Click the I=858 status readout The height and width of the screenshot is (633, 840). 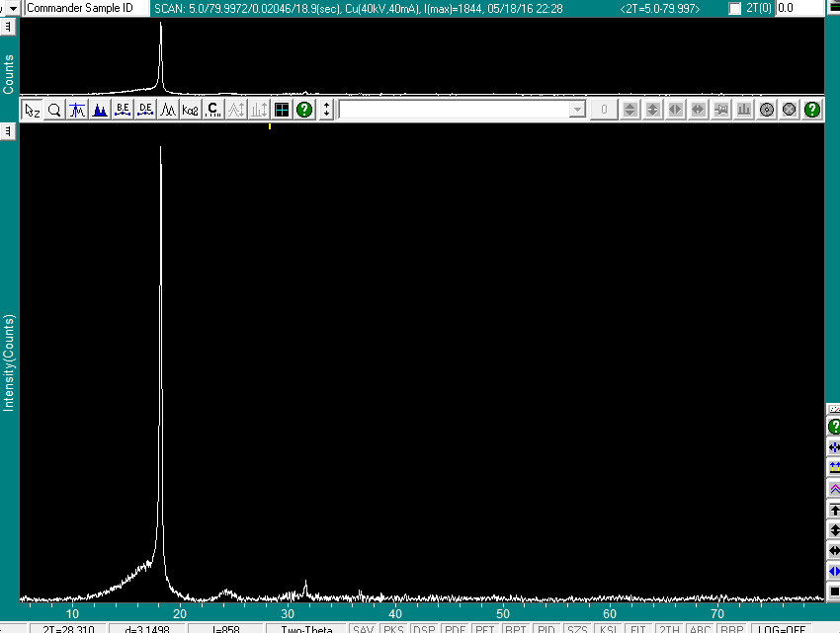225,629
